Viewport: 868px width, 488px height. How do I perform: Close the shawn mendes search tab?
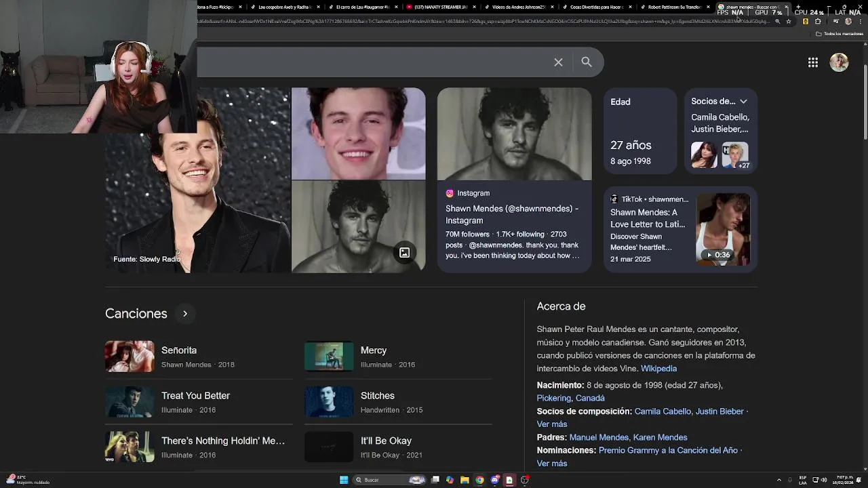[x=787, y=7]
